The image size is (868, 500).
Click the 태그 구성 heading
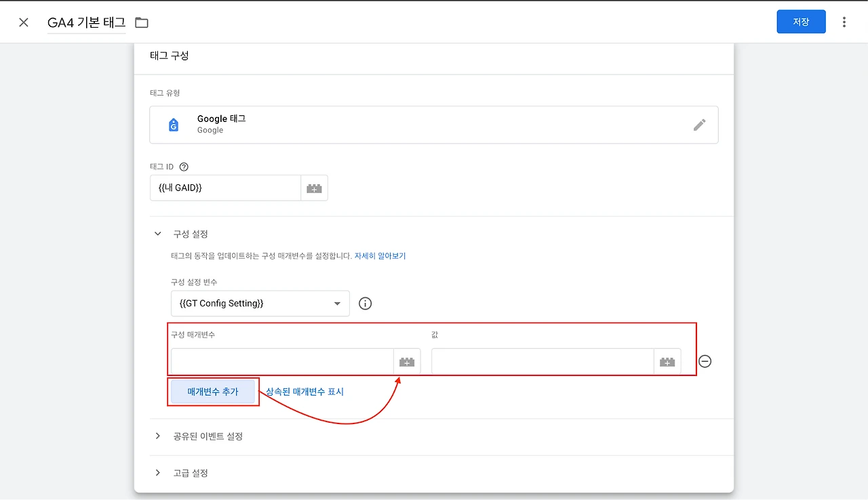click(x=169, y=56)
